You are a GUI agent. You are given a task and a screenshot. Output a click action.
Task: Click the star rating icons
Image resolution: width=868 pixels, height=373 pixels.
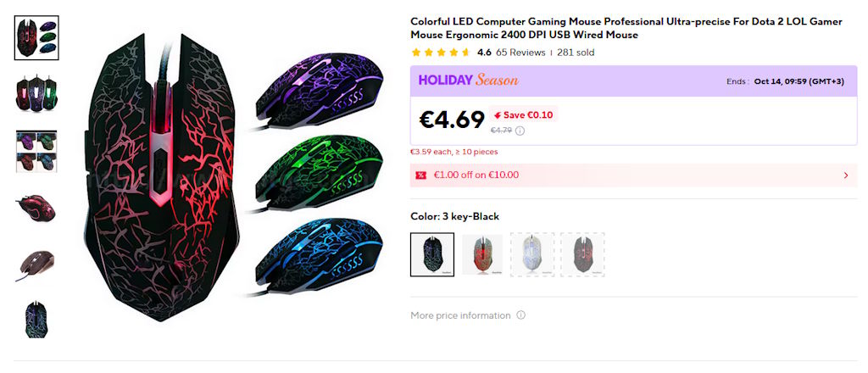tap(441, 53)
